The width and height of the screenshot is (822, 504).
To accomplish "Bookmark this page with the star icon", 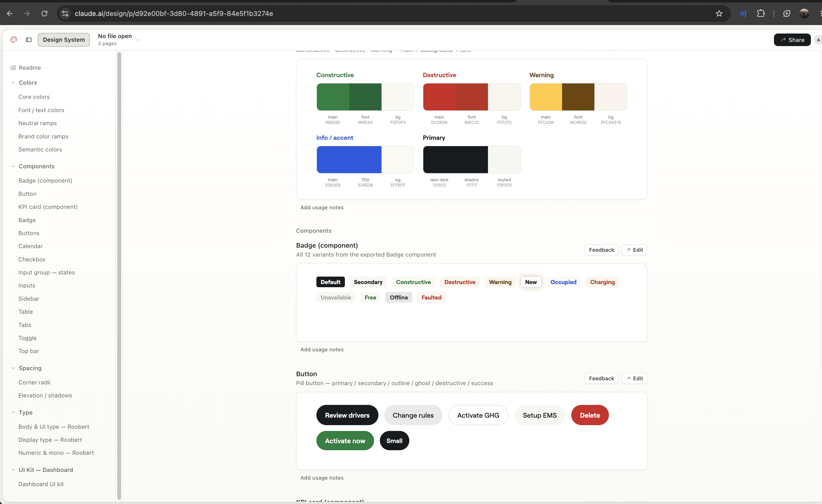I will click(719, 14).
